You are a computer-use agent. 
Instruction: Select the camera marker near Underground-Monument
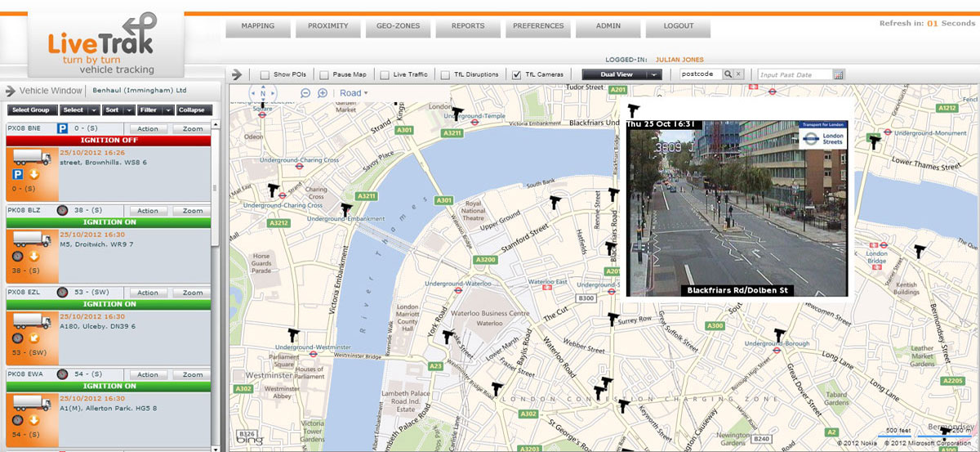point(875,141)
